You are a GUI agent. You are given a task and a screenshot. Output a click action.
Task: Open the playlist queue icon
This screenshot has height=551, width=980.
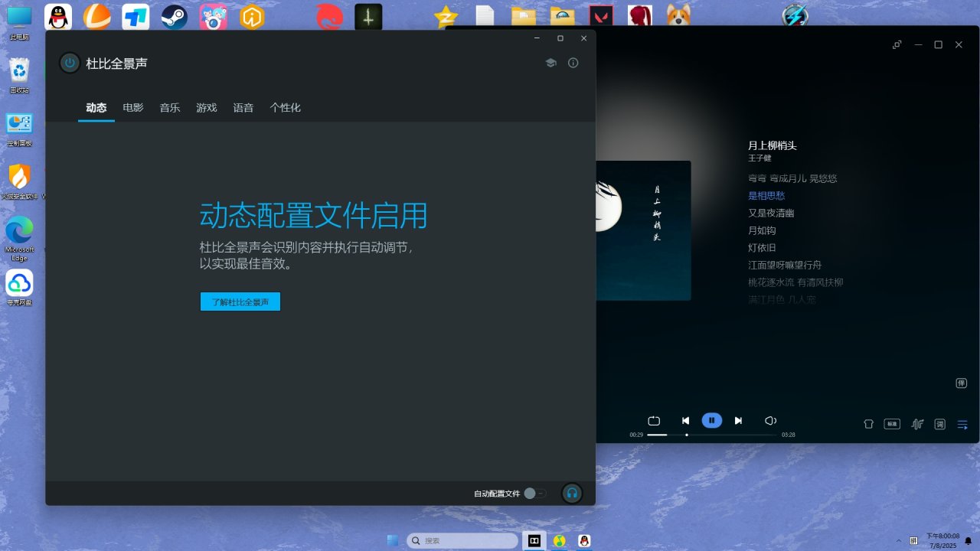click(963, 424)
